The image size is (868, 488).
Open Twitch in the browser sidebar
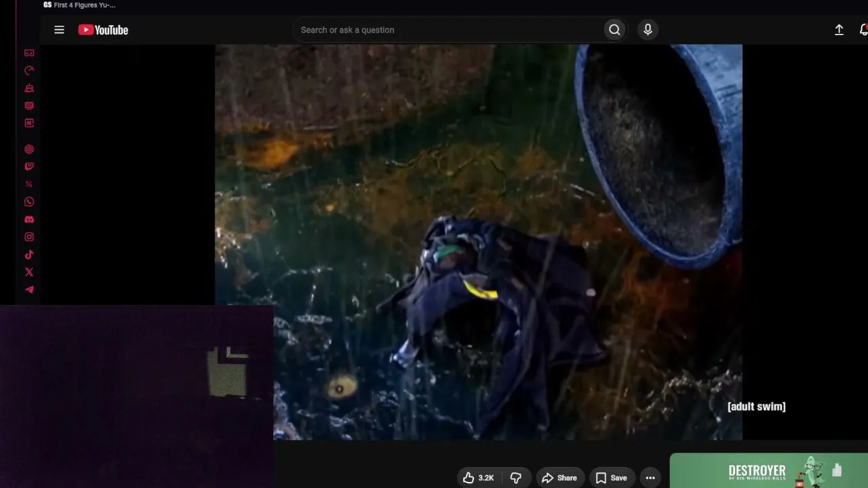[29, 167]
